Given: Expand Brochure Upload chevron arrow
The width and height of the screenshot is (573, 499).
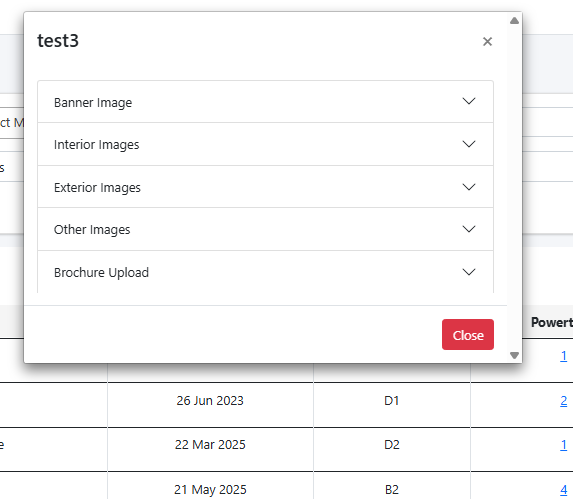Looking at the screenshot, I should coord(469,272).
